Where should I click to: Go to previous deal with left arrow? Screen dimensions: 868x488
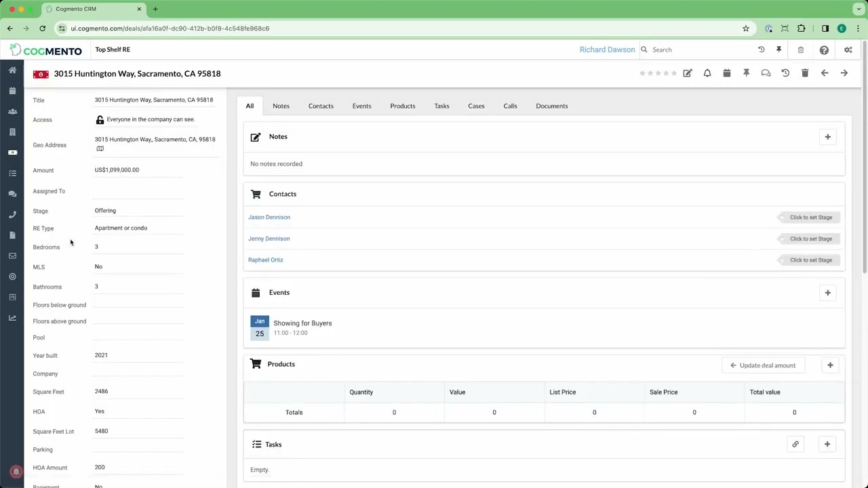(x=825, y=73)
